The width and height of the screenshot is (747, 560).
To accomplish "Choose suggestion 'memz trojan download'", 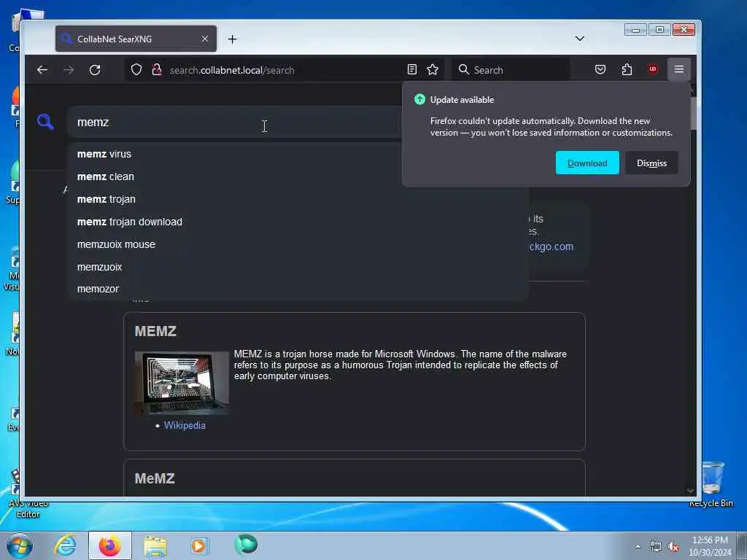I will [298, 222].
